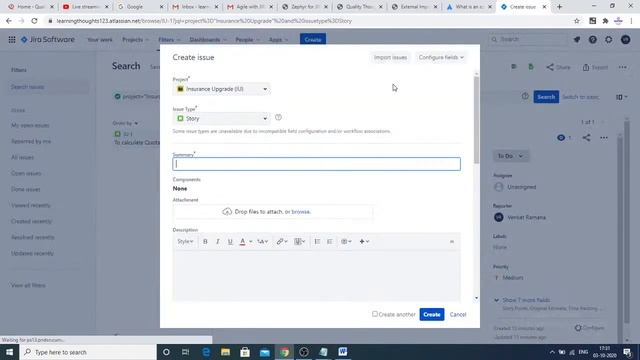Open the search page more-options ellipsis
The height and width of the screenshot is (360, 640).
[x=622, y=67]
